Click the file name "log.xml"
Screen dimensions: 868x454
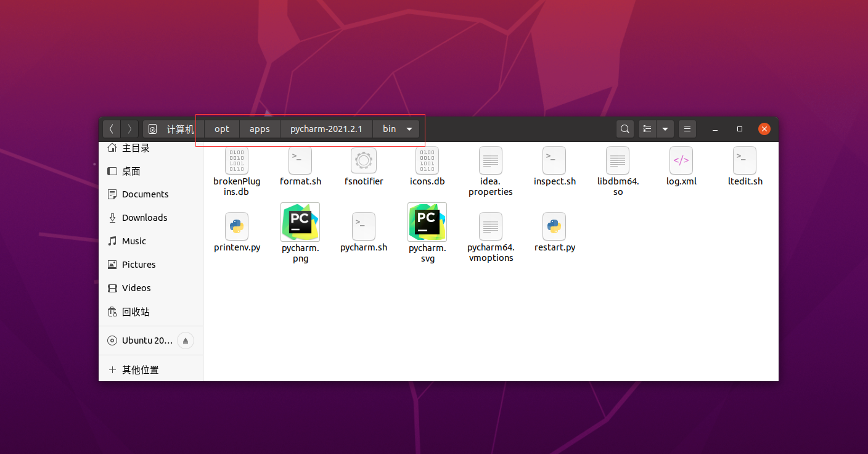(681, 181)
